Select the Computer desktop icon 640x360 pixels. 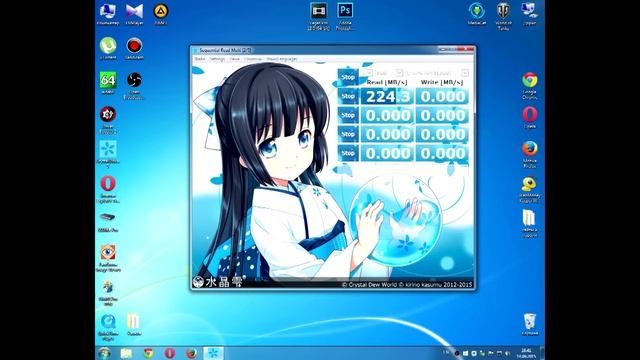108,14
